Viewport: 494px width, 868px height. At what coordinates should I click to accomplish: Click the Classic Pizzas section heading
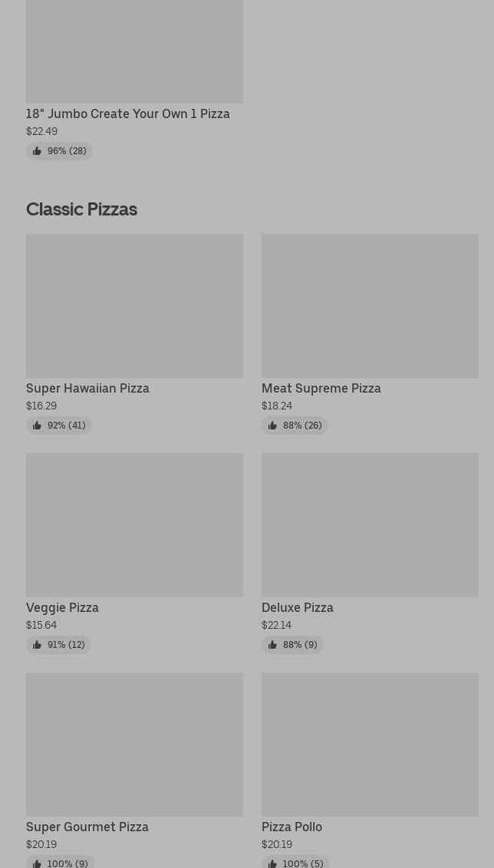81,209
